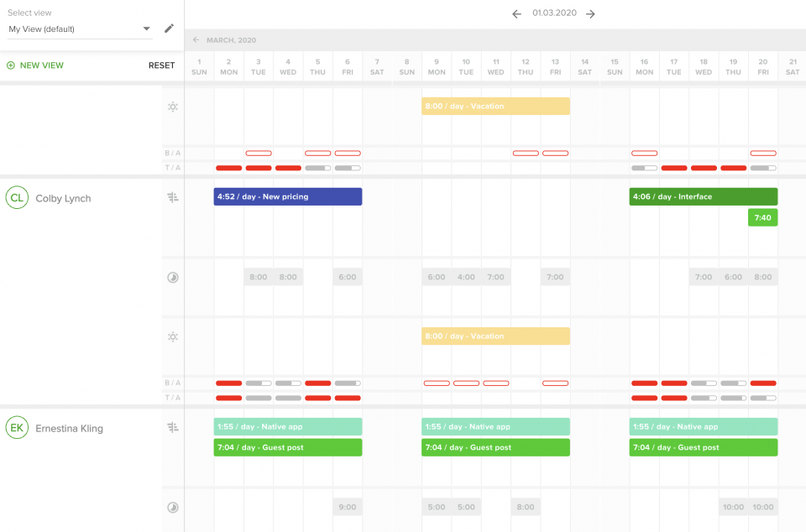Click Colby Lynch's vacation sun icon
The height and width of the screenshot is (532, 806).
(x=173, y=336)
